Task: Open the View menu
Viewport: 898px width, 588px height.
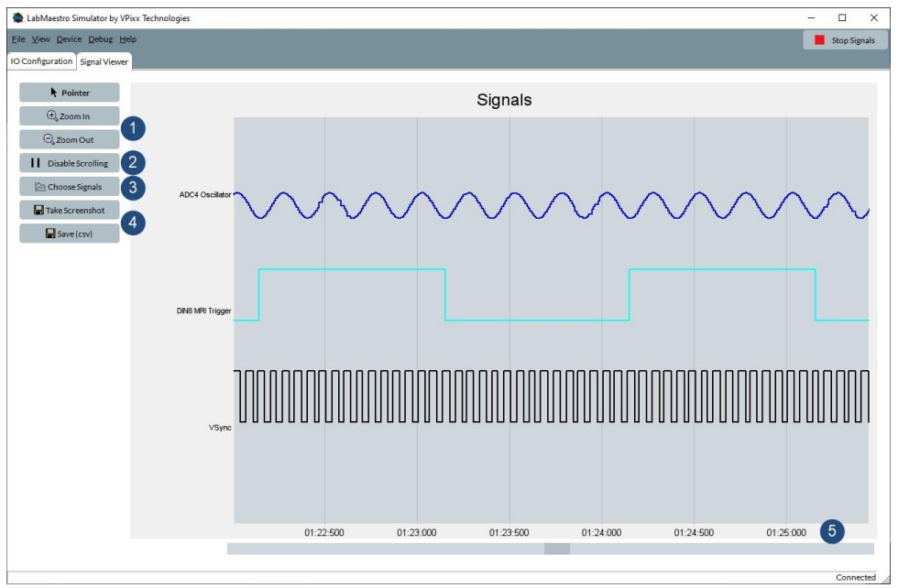Action: [41, 39]
